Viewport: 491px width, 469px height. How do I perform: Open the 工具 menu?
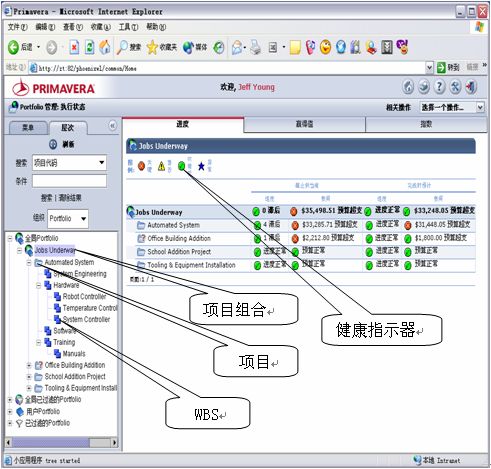point(128,27)
